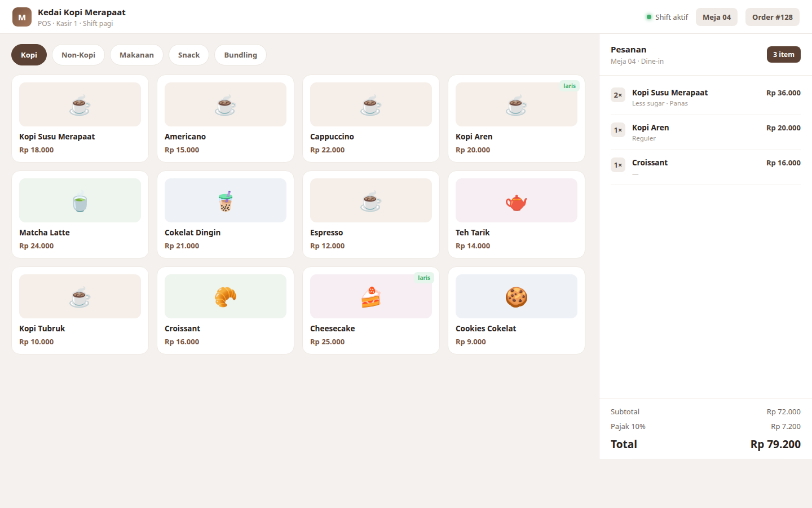Open the Makanan category tab
The width and height of the screenshot is (812, 508).
[x=136, y=55]
